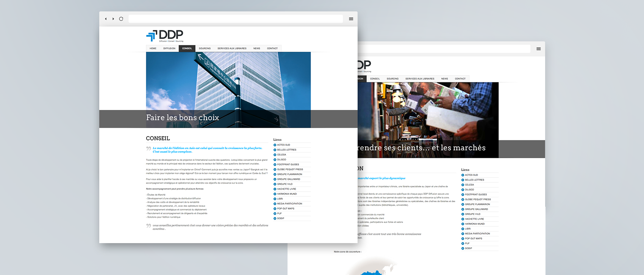
Task: Open CONTACT tab in back window
Action: pyautogui.click(x=460, y=79)
